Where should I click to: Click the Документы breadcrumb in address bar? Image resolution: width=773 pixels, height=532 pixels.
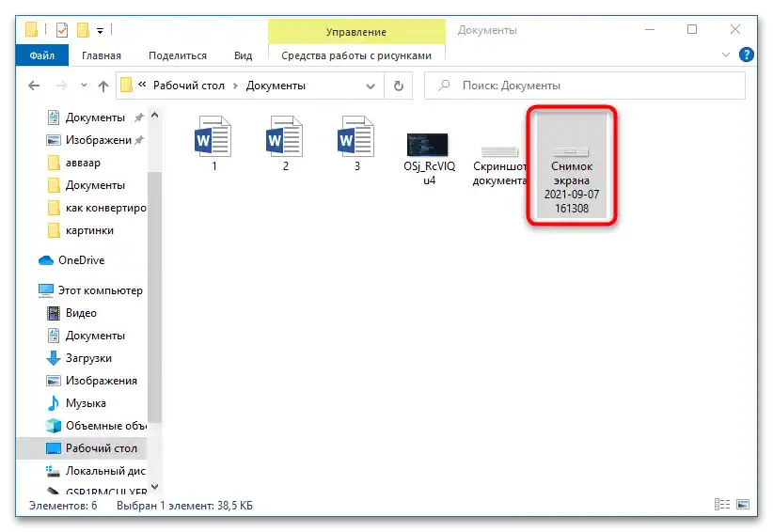[276, 86]
